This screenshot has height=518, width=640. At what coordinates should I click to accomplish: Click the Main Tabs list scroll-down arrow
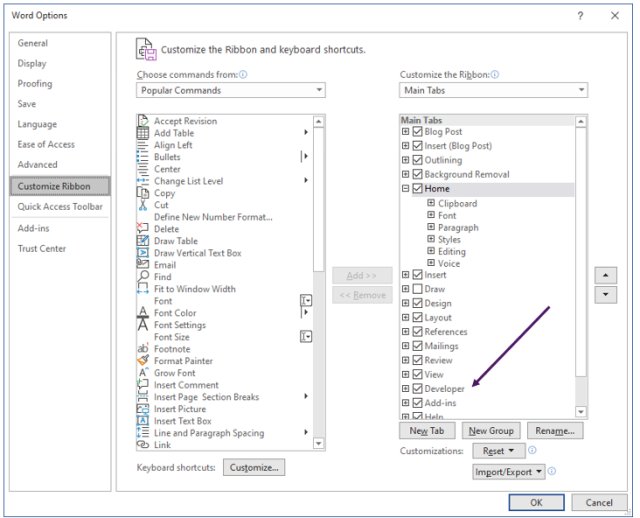point(580,412)
